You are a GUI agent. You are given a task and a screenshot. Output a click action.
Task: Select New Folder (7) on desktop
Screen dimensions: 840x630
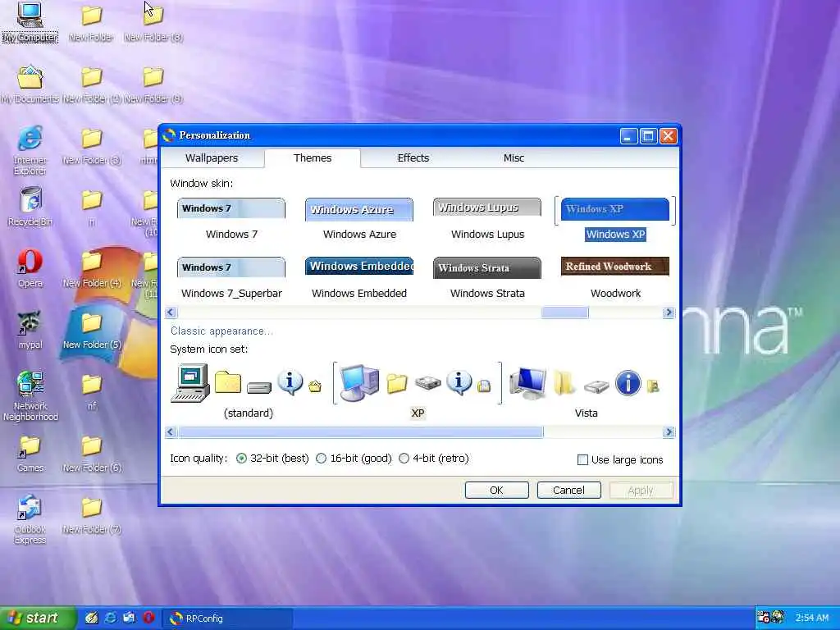[92, 515]
